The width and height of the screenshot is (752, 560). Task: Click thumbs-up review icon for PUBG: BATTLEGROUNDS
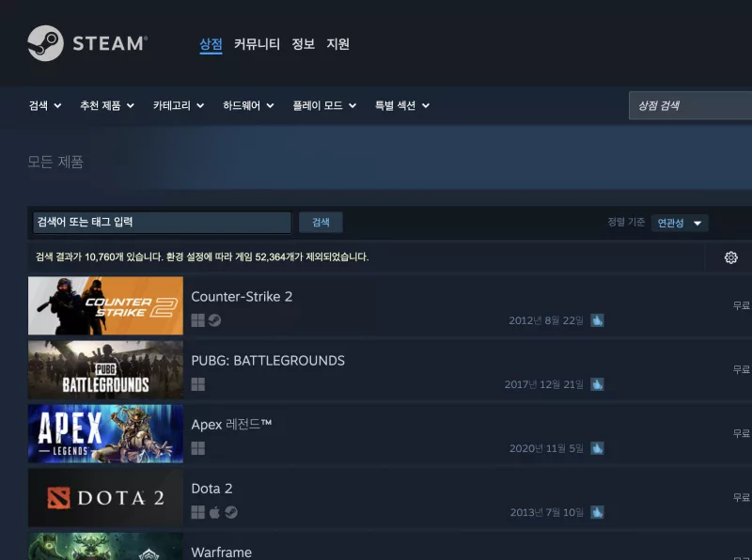pyautogui.click(x=597, y=384)
